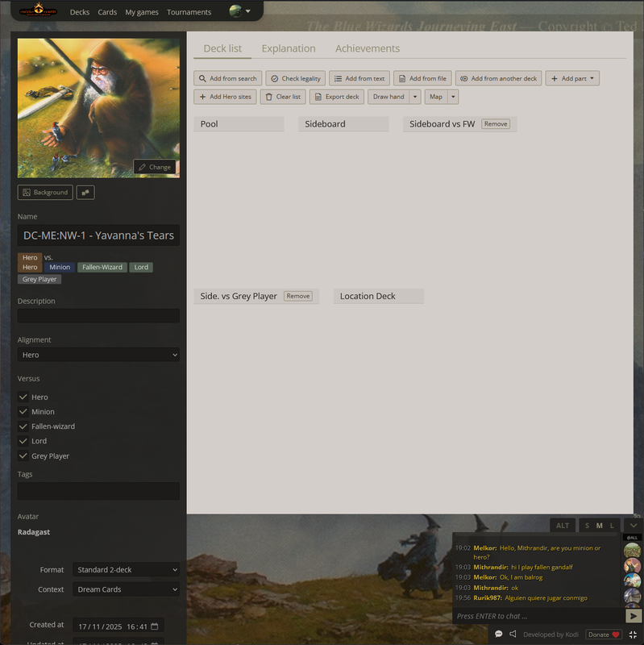Screen dimensions: 644x645
Task: Click the Description input field
Action: [98, 315]
